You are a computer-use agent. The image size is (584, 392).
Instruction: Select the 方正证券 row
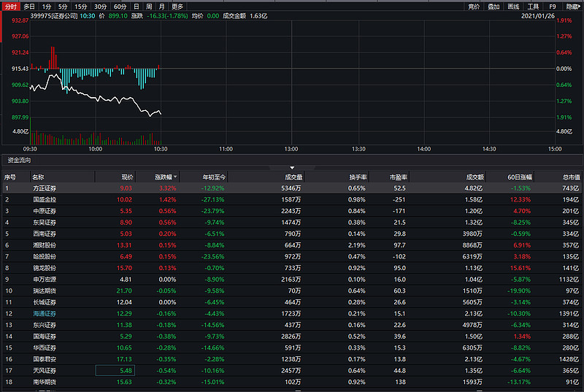(43, 188)
